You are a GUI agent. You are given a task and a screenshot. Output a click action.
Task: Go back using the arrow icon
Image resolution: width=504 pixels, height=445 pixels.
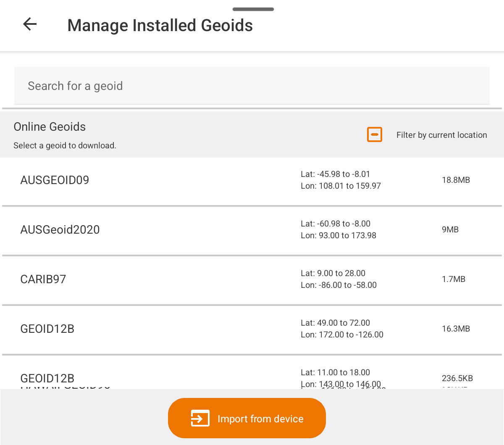(30, 24)
